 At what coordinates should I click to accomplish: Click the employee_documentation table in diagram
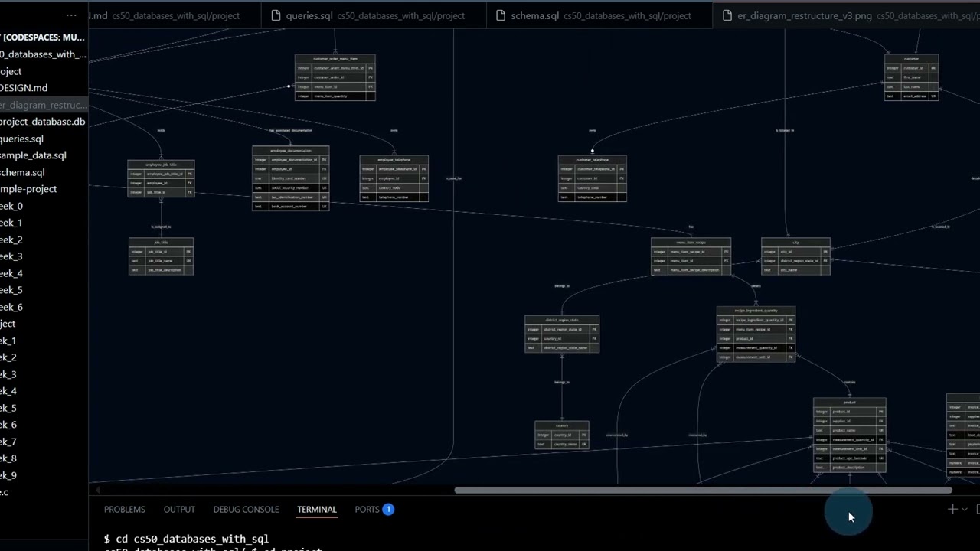[x=291, y=178]
